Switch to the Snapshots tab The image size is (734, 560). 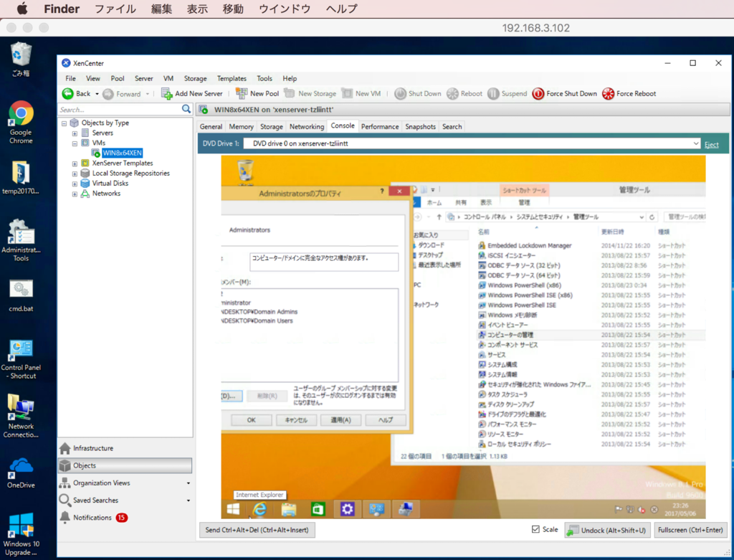click(x=420, y=126)
